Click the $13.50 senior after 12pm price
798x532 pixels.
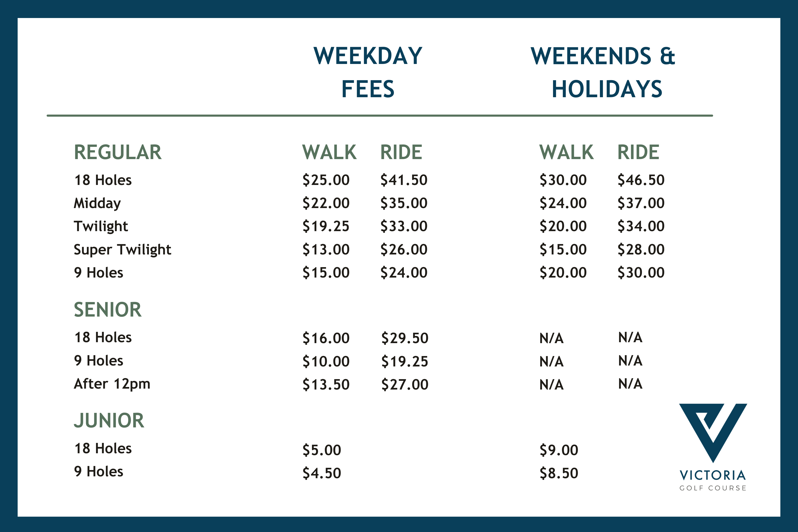[x=326, y=384]
